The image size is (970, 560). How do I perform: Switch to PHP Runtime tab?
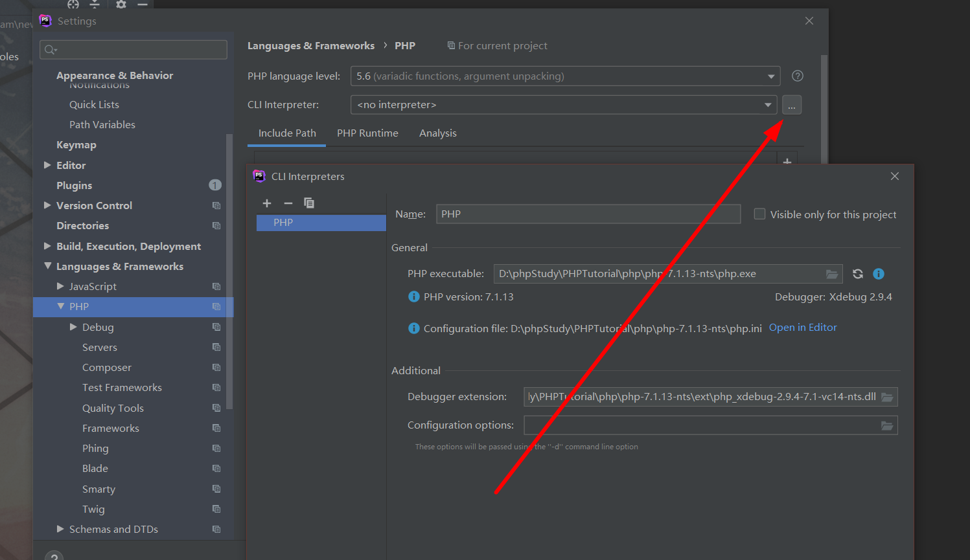point(367,133)
